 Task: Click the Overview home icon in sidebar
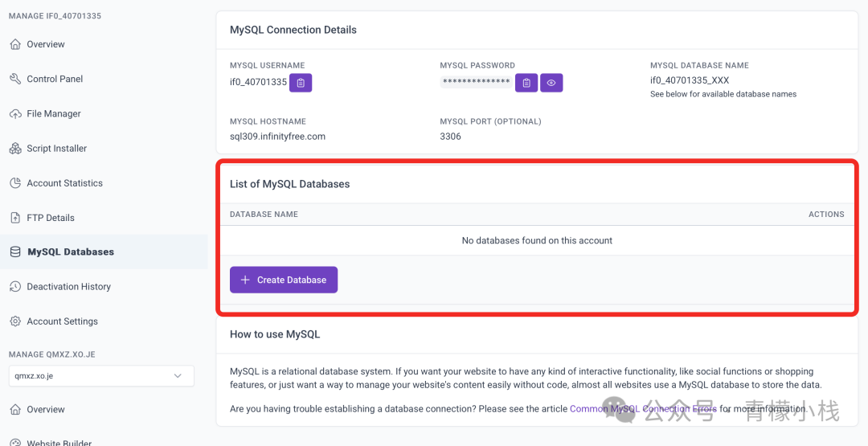[15, 44]
